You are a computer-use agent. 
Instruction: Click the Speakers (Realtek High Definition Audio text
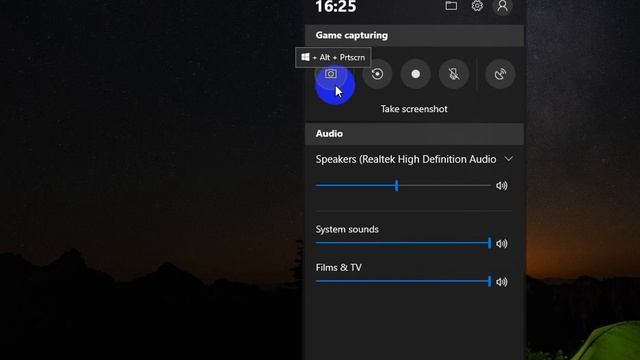pyautogui.click(x=406, y=159)
